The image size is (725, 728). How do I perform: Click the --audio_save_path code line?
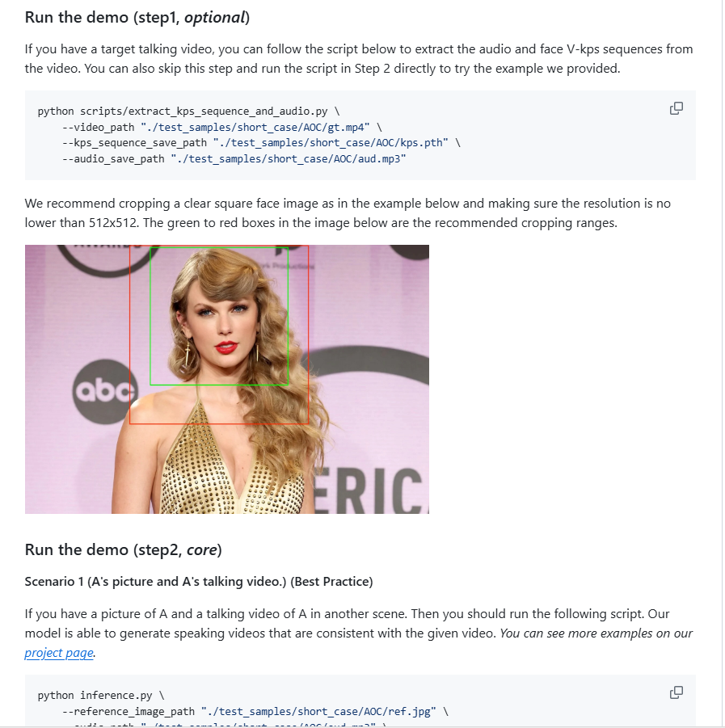(x=234, y=159)
